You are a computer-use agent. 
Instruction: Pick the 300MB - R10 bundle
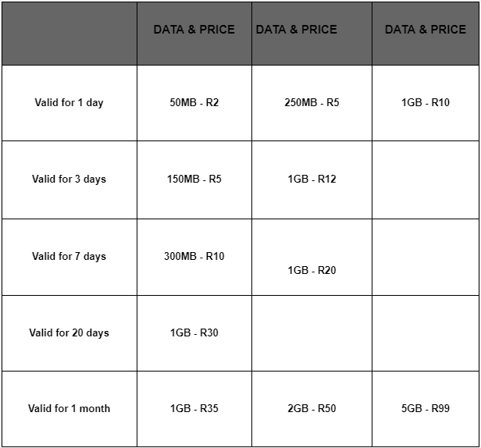click(194, 256)
